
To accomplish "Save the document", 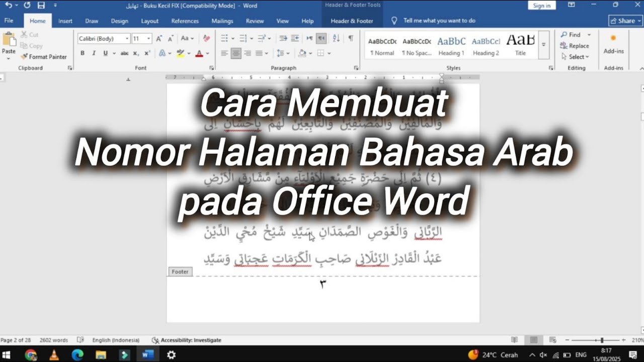I will pyautogui.click(x=41, y=6).
